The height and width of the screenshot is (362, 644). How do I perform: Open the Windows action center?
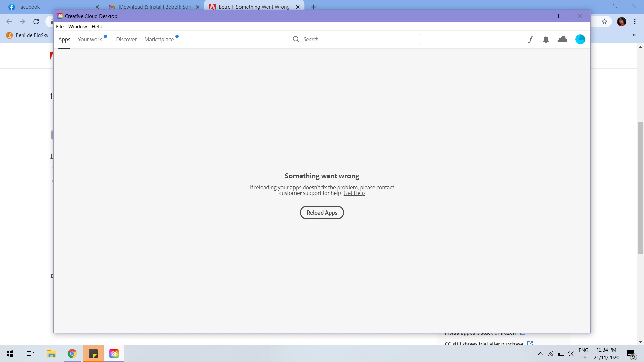[631, 354]
